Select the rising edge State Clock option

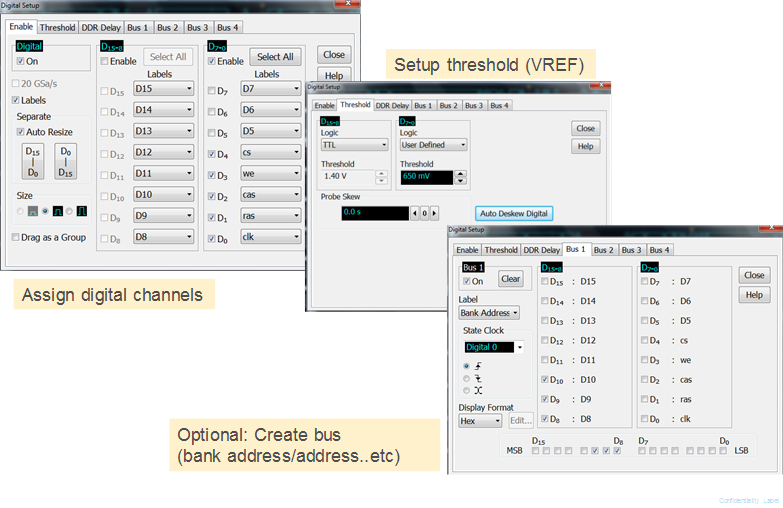point(466,366)
